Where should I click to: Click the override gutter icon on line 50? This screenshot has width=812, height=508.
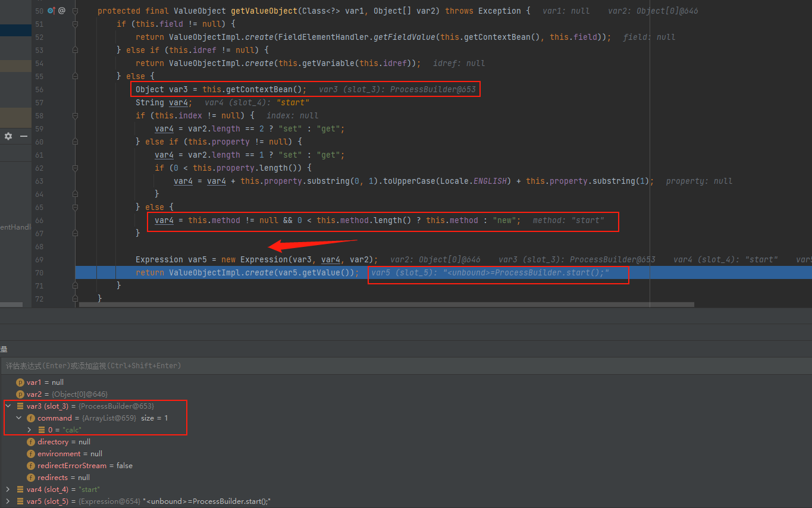(51, 11)
